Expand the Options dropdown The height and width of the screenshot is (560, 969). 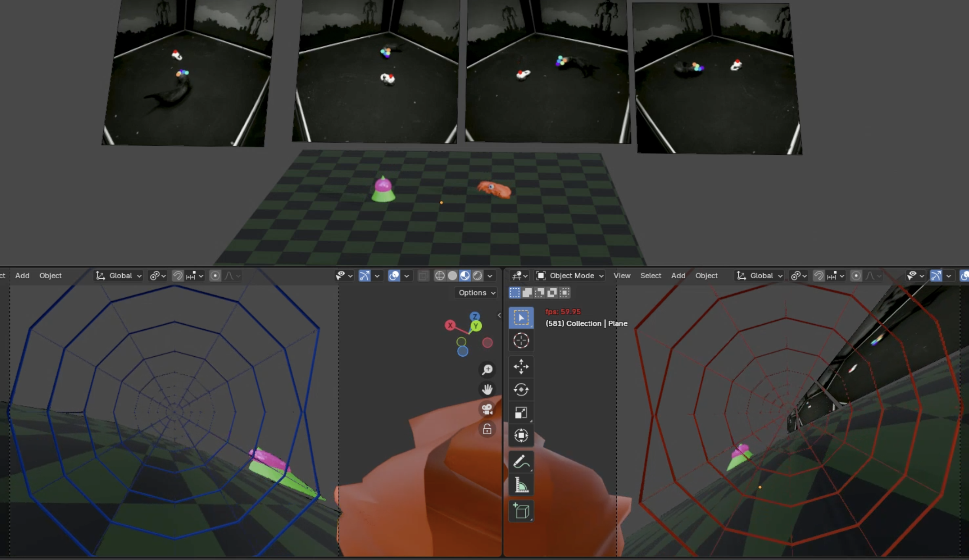click(477, 293)
